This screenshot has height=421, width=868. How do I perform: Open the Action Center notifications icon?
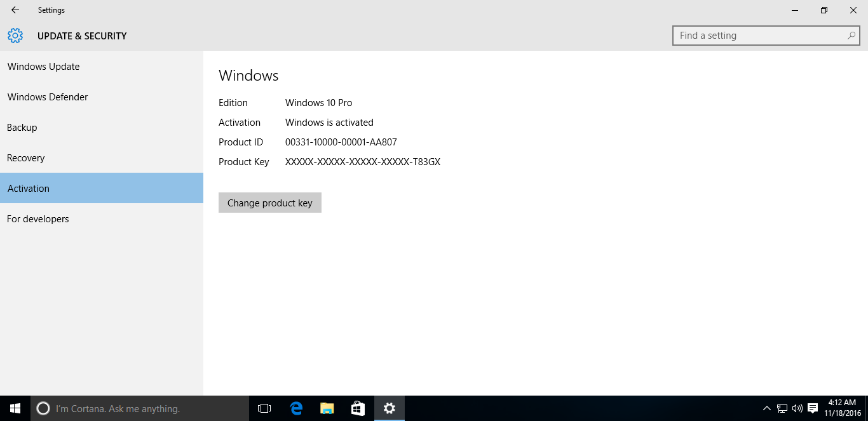tap(813, 408)
